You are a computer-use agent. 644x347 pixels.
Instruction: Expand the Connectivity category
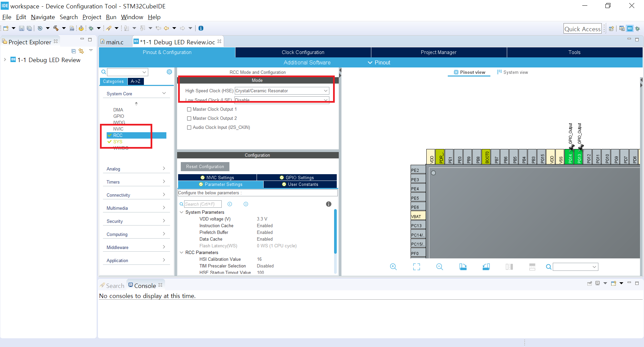coord(164,195)
